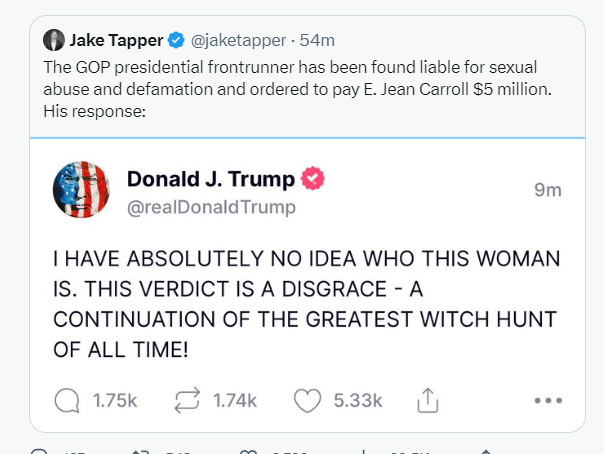Viewport: 604px width, 454px height.
Task: Click the share upload icon
Action: (428, 400)
